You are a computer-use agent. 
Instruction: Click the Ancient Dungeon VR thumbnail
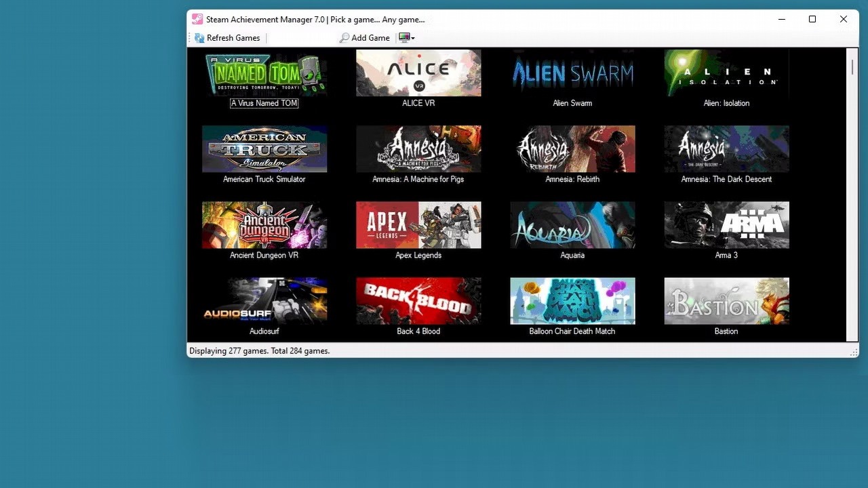pyautogui.click(x=264, y=225)
